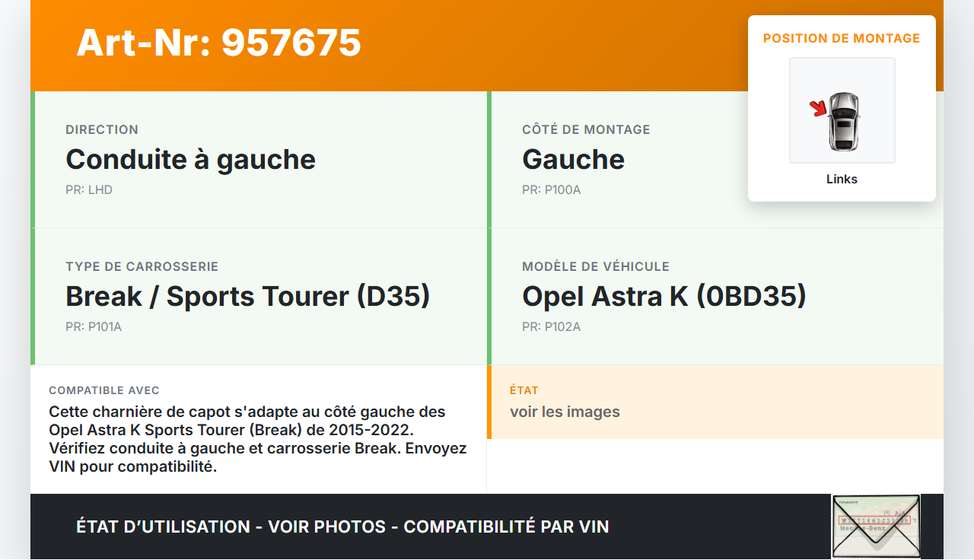This screenshot has width=974, height=560.
Task: Click the "PR: P101A" code
Action: tap(94, 326)
